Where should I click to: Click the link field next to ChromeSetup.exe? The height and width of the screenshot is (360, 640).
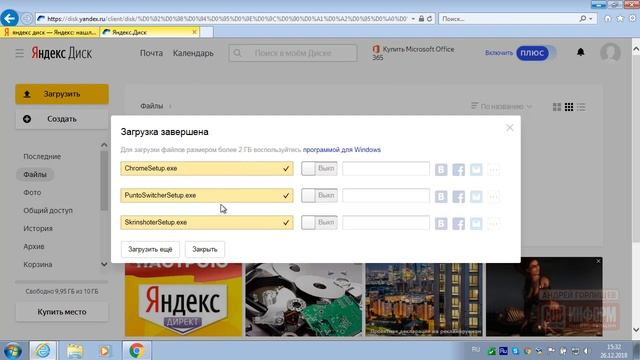click(386, 169)
